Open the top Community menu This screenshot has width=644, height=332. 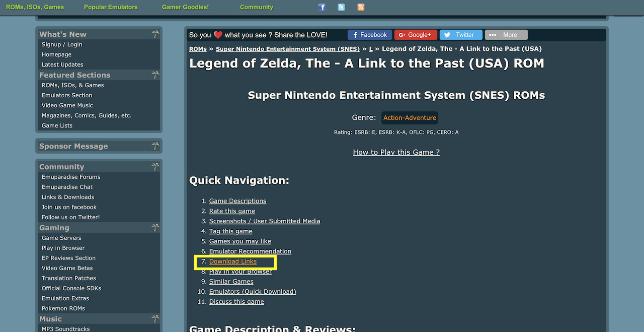257,7
